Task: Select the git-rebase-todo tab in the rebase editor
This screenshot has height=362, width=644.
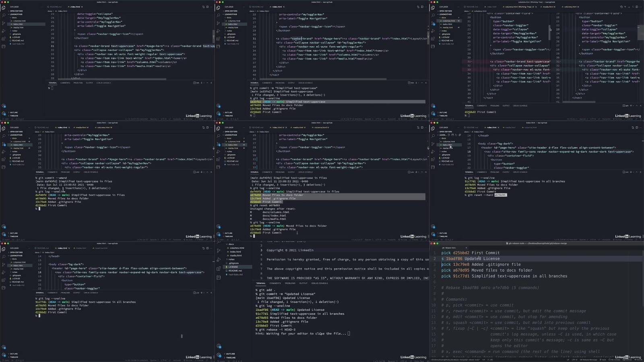Action: (448, 248)
